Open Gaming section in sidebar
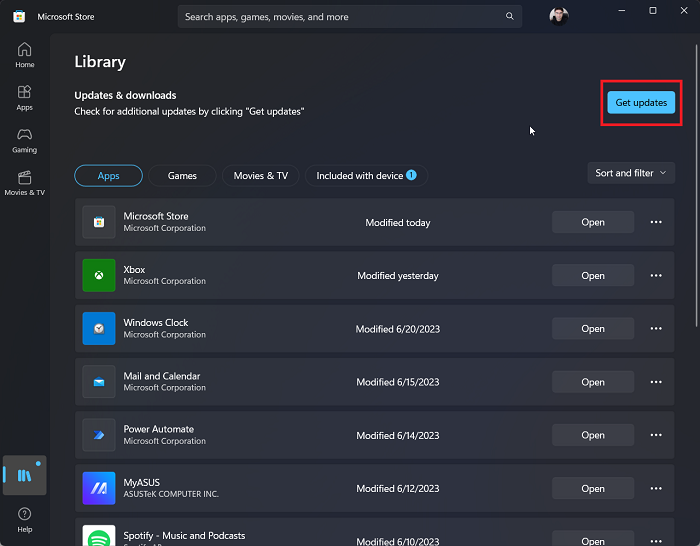Viewport: 700px width, 546px height. 25,140
